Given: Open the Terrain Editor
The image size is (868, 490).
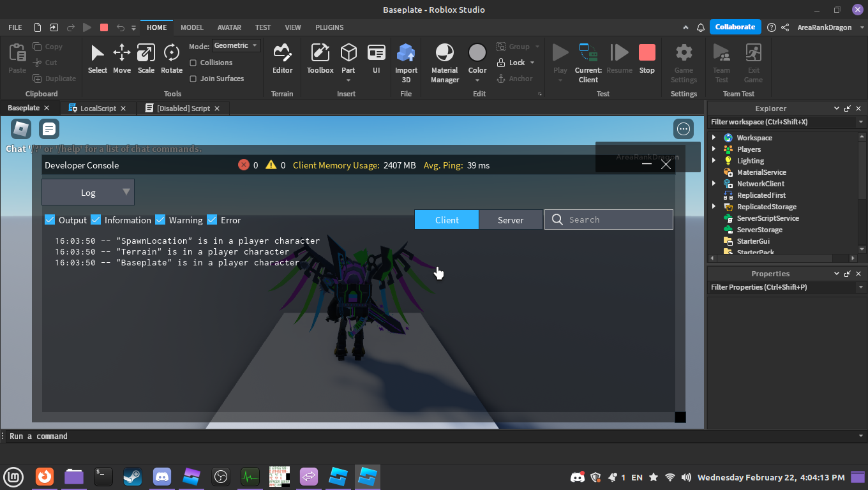Looking at the screenshot, I should [282, 59].
